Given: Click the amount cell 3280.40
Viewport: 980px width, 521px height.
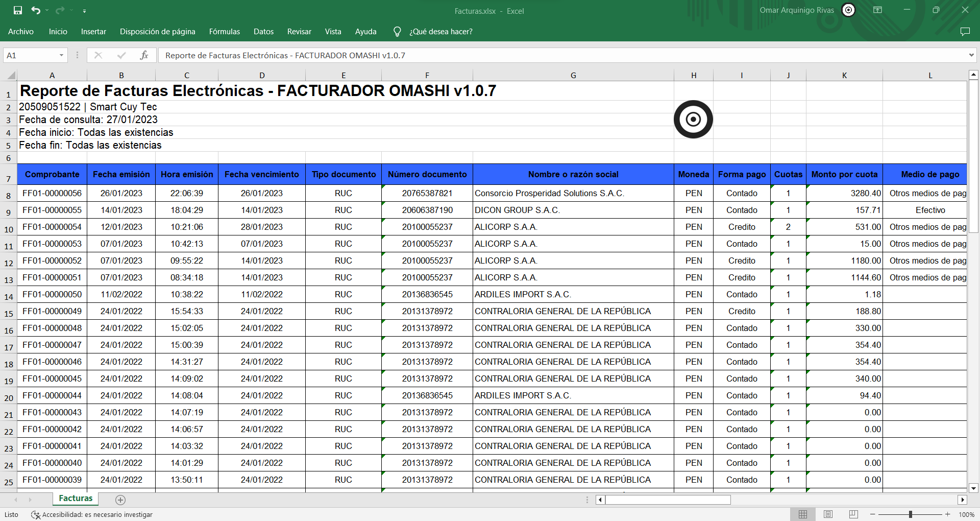Looking at the screenshot, I should [844, 193].
